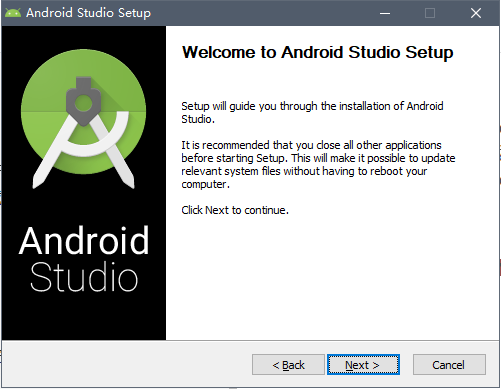Click the Next button to continue setup
Image resolution: width=501 pixels, height=389 pixels.
pyautogui.click(x=363, y=365)
